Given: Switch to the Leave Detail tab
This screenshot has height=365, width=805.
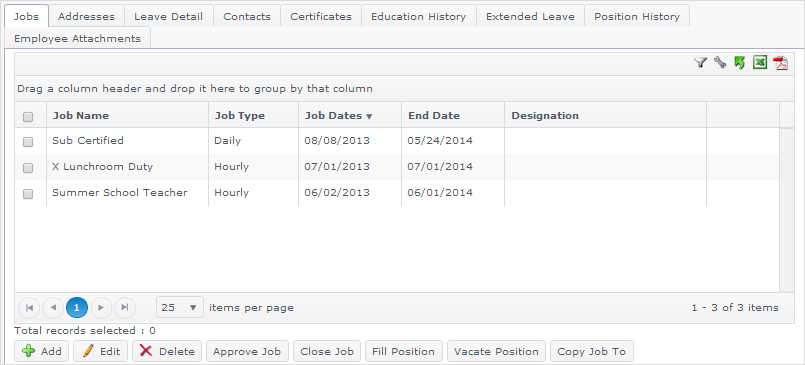Looking at the screenshot, I should (x=168, y=16).
